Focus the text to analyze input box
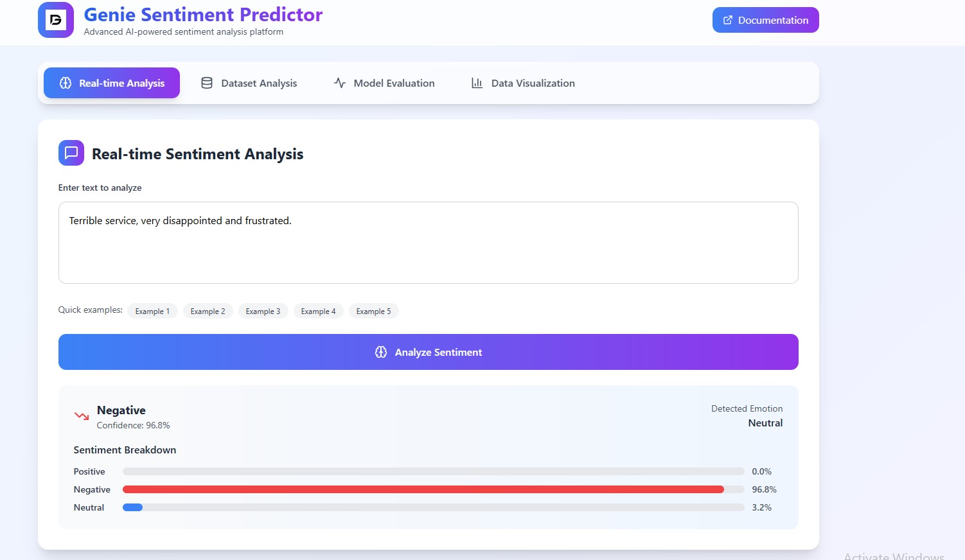 [429, 243]
